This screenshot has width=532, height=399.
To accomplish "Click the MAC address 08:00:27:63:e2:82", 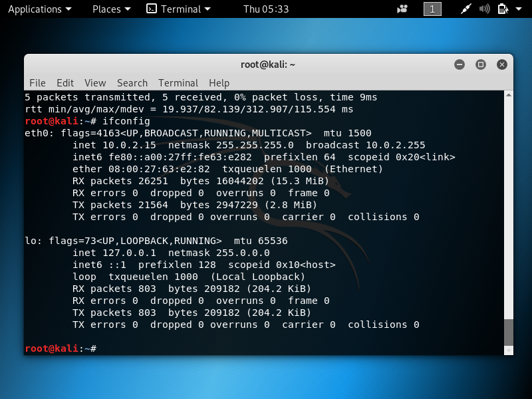I will click(159, 169).
